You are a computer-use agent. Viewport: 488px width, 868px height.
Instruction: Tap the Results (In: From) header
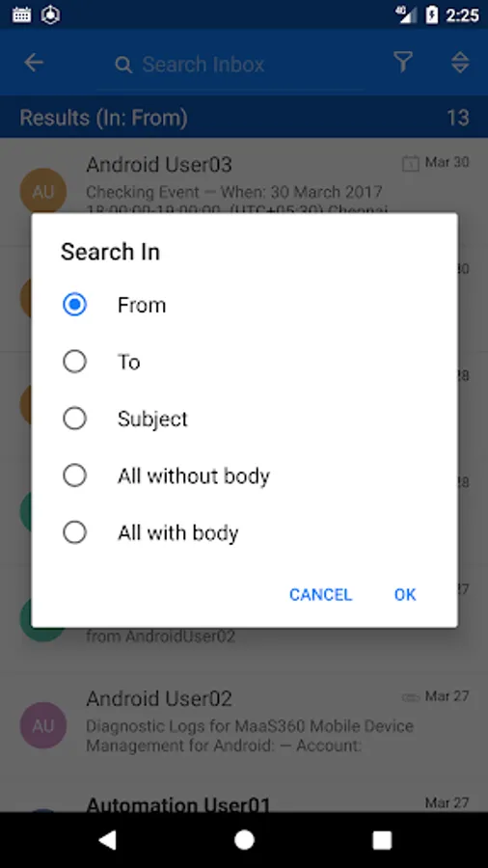104,118
